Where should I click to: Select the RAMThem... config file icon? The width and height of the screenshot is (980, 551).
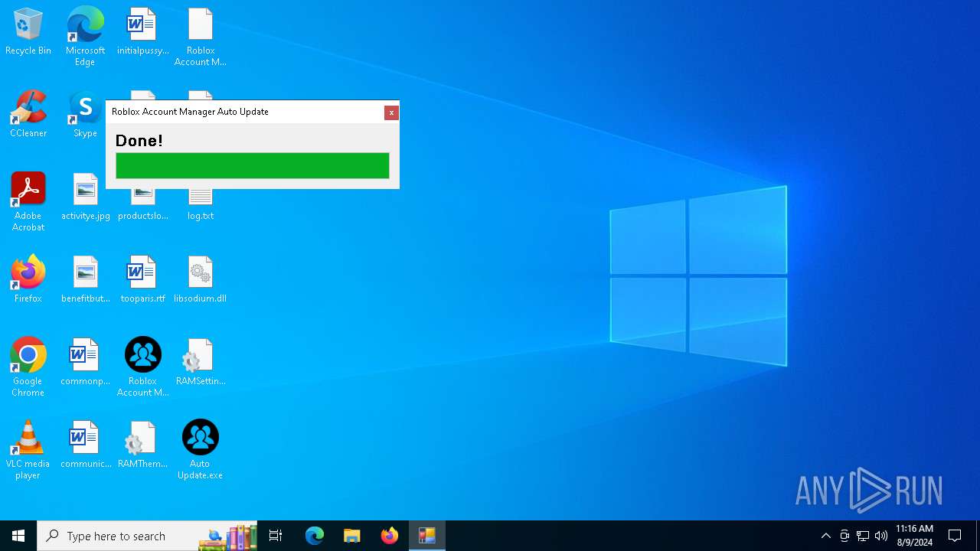(x=142, y=445)
